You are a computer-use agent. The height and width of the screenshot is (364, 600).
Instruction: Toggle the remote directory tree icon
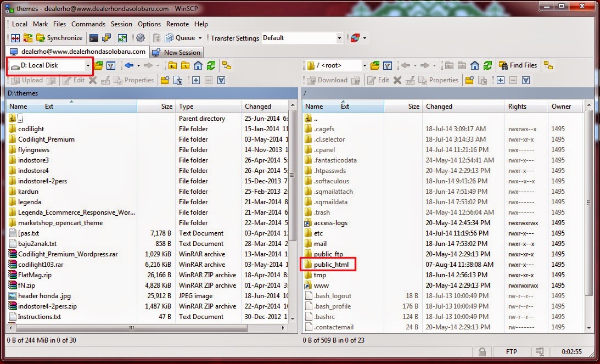pyautogui.click(x=548, y=65)
